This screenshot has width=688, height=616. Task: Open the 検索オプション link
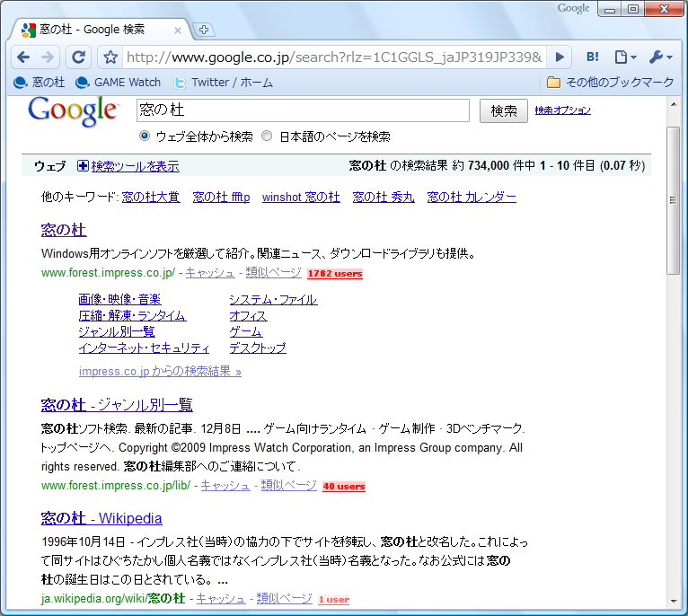562,110
